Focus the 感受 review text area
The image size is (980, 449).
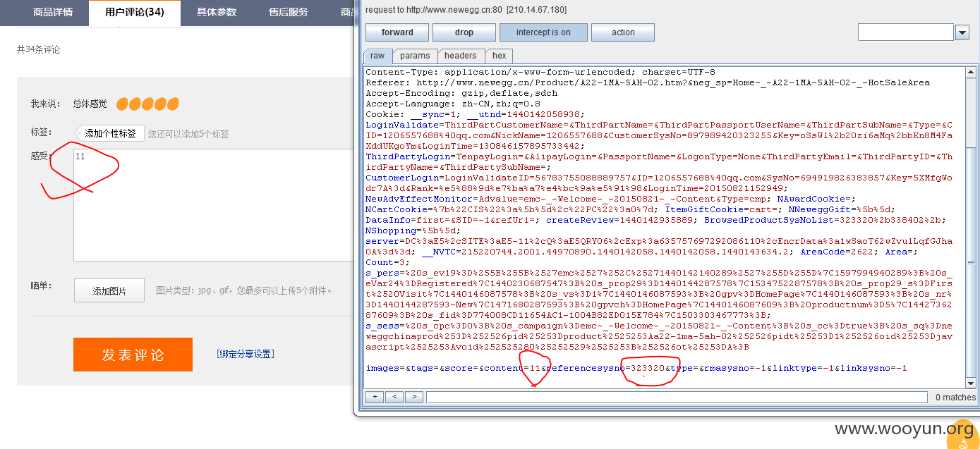(x=213, y=204)
